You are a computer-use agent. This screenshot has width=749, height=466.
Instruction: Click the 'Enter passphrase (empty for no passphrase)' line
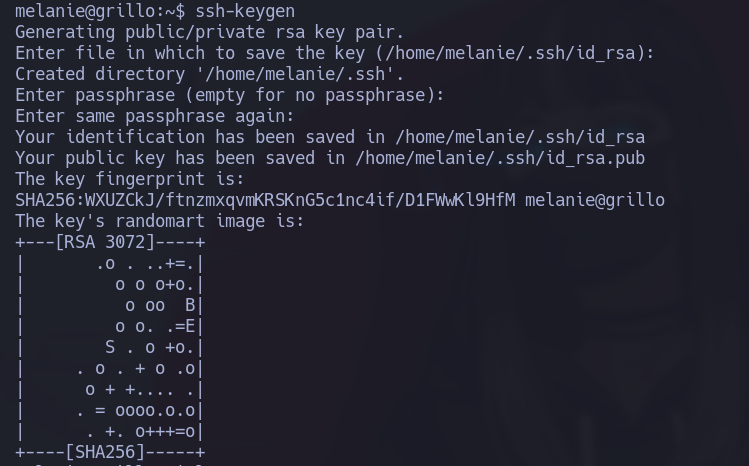coord(229,95)
